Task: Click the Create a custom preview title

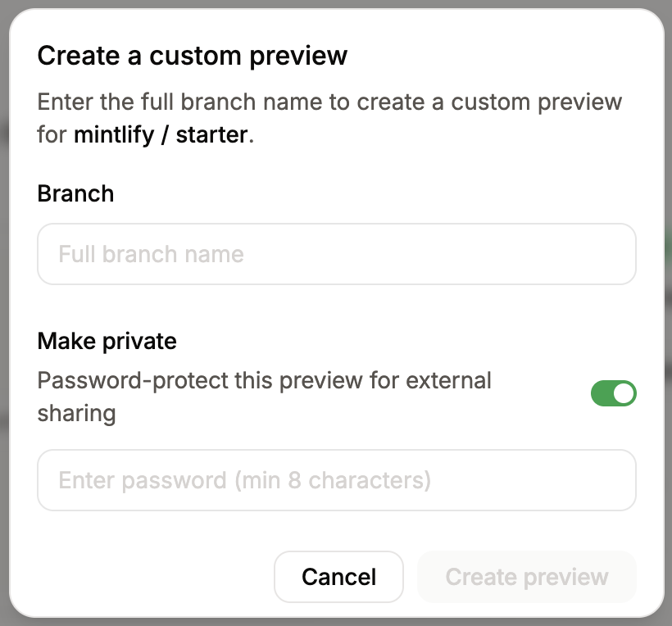Action: pos(192,55)
